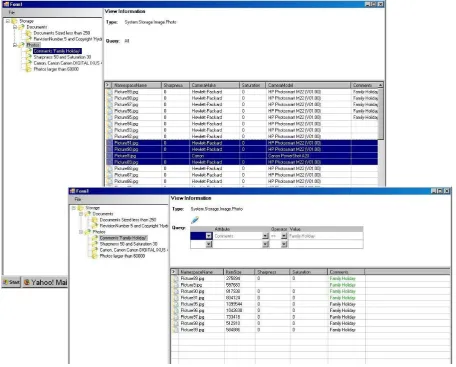This screenshot has height=367, width=456.
Task: Click the Value field containing Family Holiday
Action: pyautogui.click(x=326, y=236)
